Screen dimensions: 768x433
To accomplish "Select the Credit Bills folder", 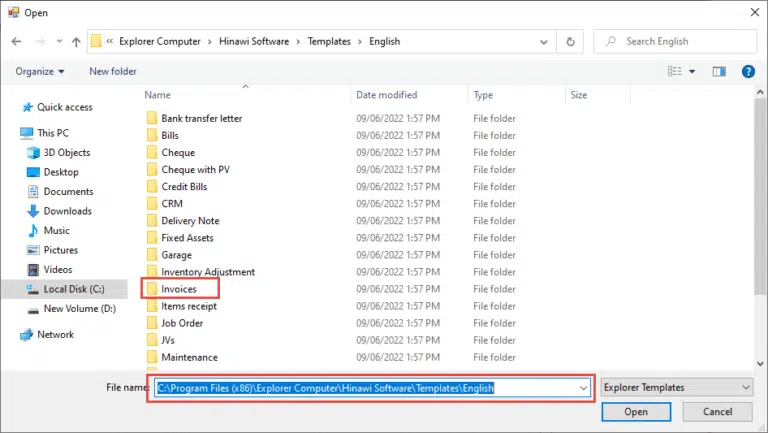I will [x=177, y=187].
